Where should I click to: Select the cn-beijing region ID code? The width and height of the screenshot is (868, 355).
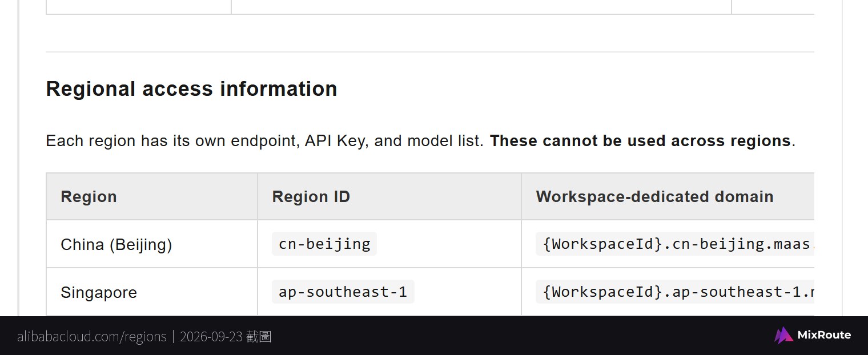tap(324, 244)
